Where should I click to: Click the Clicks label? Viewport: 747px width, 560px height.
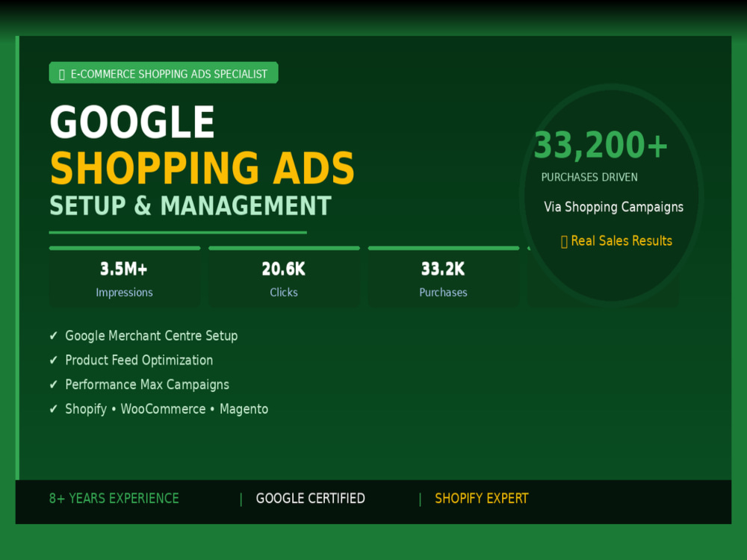click(284, 293)
